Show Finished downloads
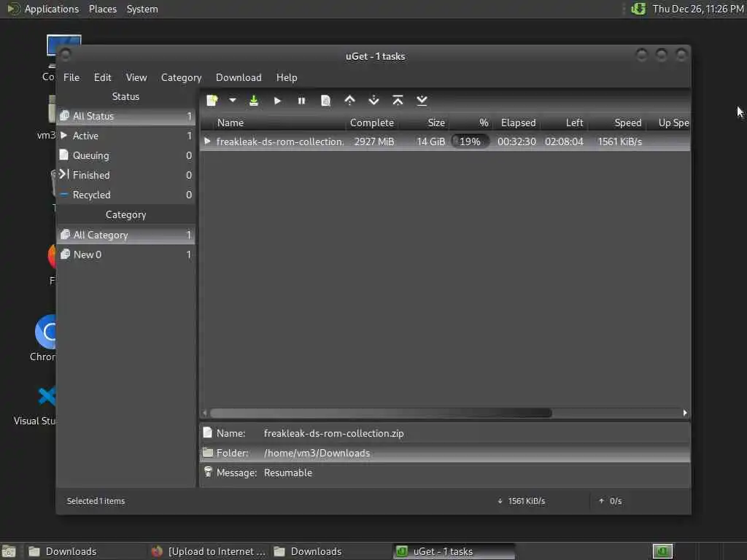Viewport: 747px width, 560px height. (125, 175)
